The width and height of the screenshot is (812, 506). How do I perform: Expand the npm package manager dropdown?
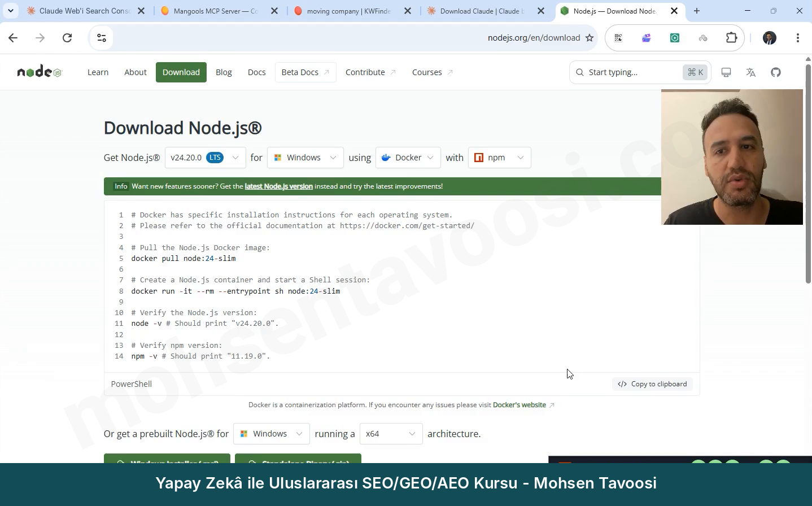pyautogui.click(x=499, y=158)
